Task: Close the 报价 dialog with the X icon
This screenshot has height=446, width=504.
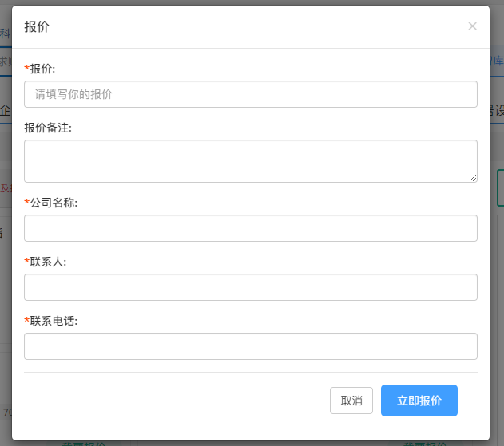Action: coord(472,26)
